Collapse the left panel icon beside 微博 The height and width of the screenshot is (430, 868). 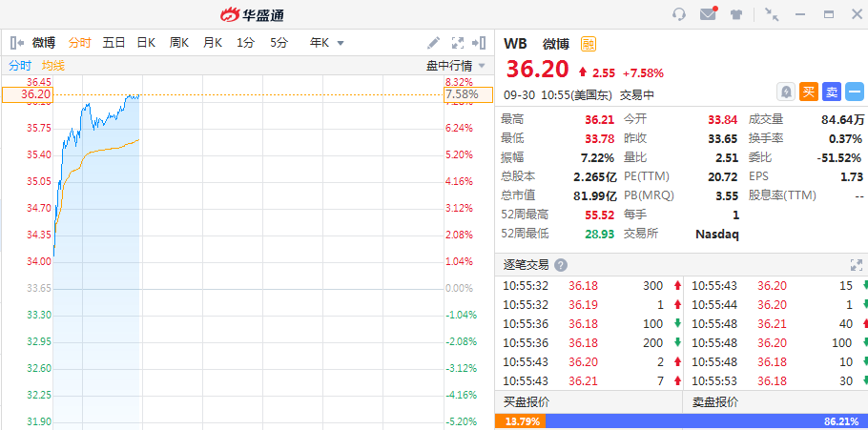pos(17,43)
